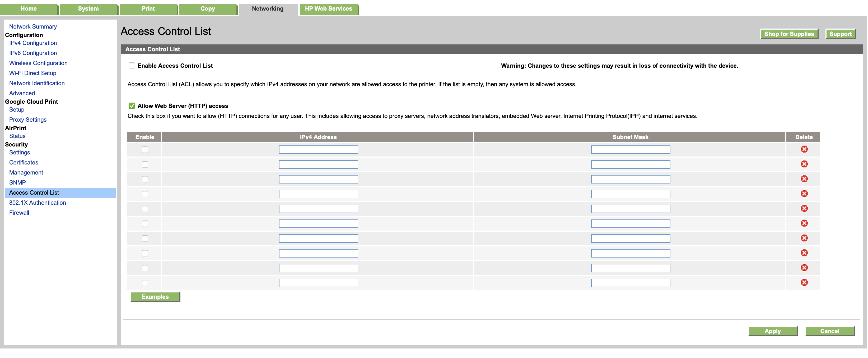Click the delete icon in the first ACL row
This screenshot has width=868, height=358.
coord(804,149)
